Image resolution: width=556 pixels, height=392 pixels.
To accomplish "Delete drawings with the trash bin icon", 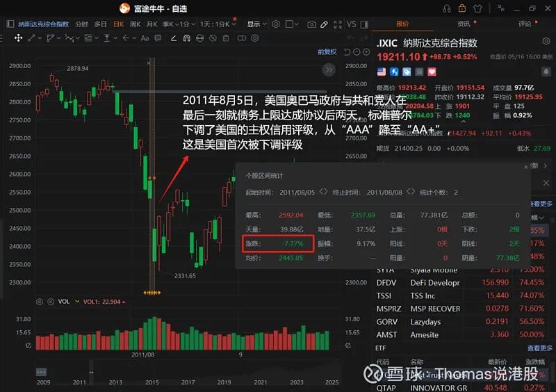I will (x=226, y=38).
